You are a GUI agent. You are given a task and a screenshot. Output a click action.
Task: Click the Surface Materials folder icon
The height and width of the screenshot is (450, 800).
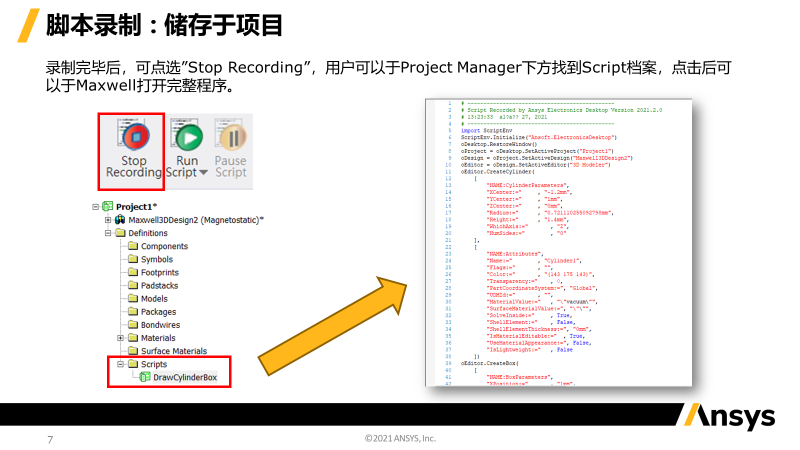point(133,351)
